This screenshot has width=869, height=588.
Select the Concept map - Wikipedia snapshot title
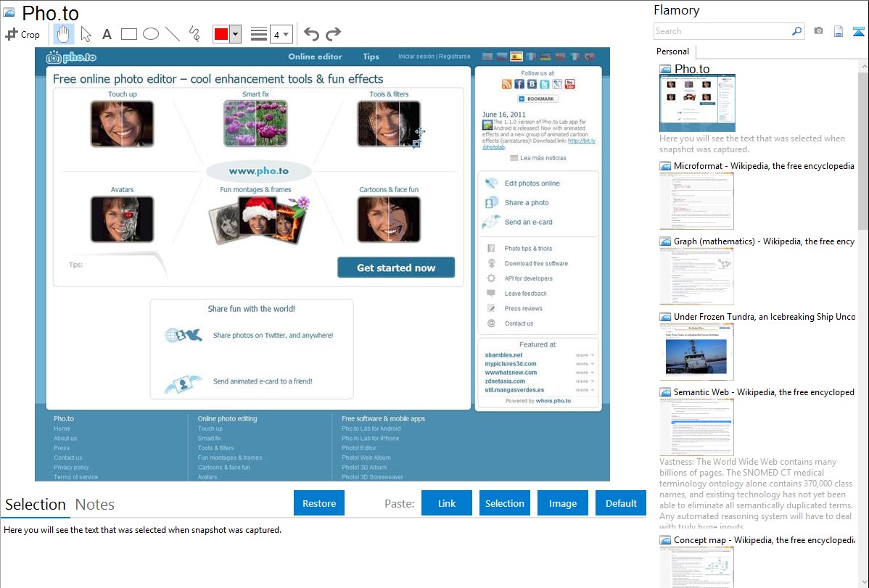click(x=765, y=540)
